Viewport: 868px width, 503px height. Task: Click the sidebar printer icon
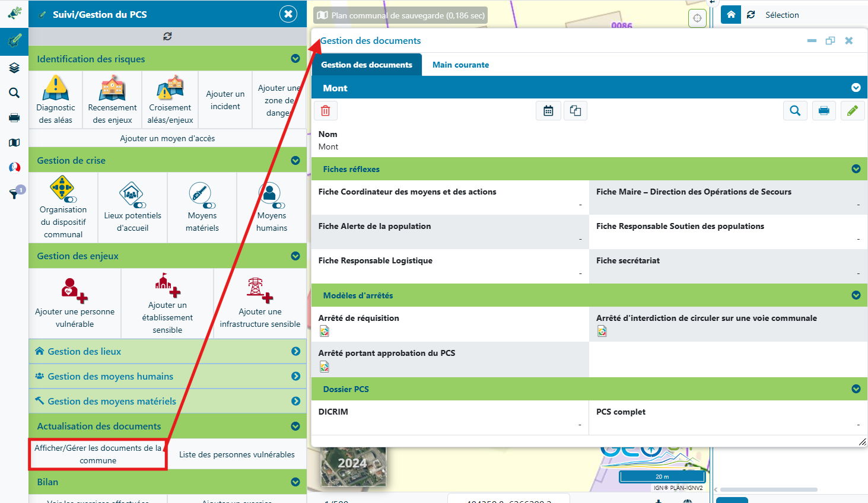14,117
